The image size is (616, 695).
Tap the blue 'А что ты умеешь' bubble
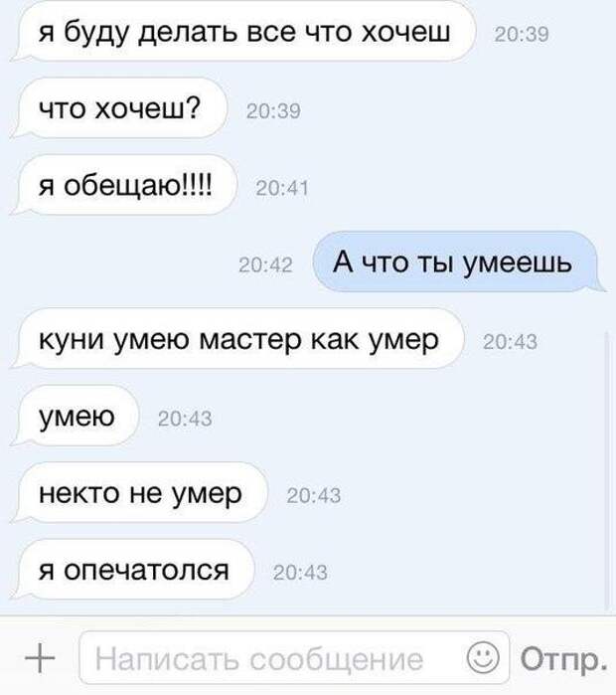click(x=458, y=261)
